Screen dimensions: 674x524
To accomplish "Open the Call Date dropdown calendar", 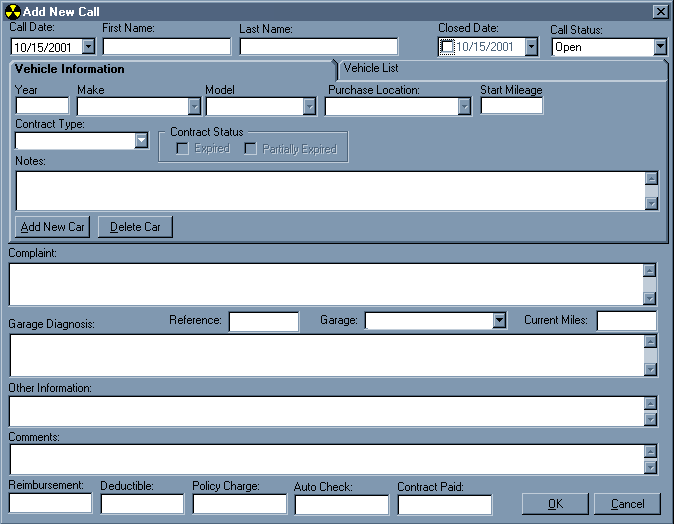I will click(x=88, y=46).
